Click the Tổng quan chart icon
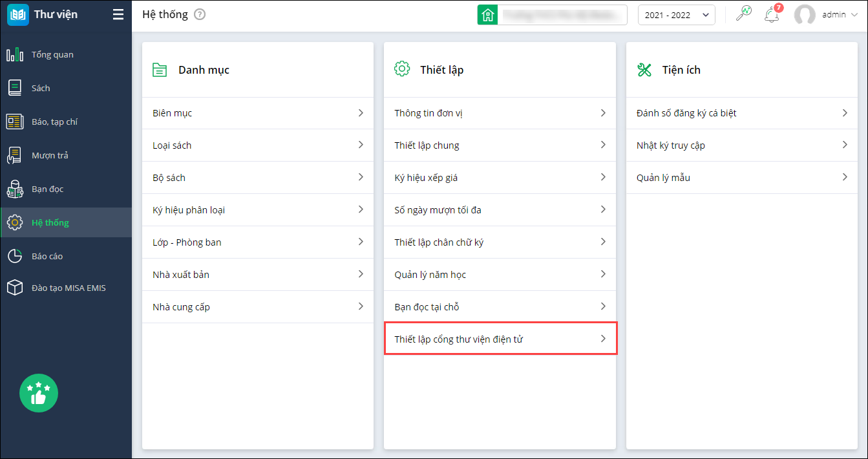 (15, 54)
